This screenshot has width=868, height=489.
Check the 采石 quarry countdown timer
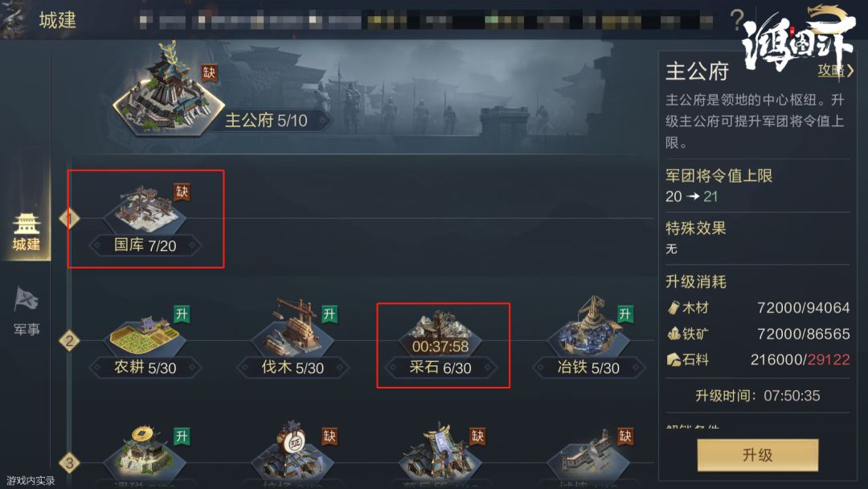pyautogui.click(x=440, y=347)
